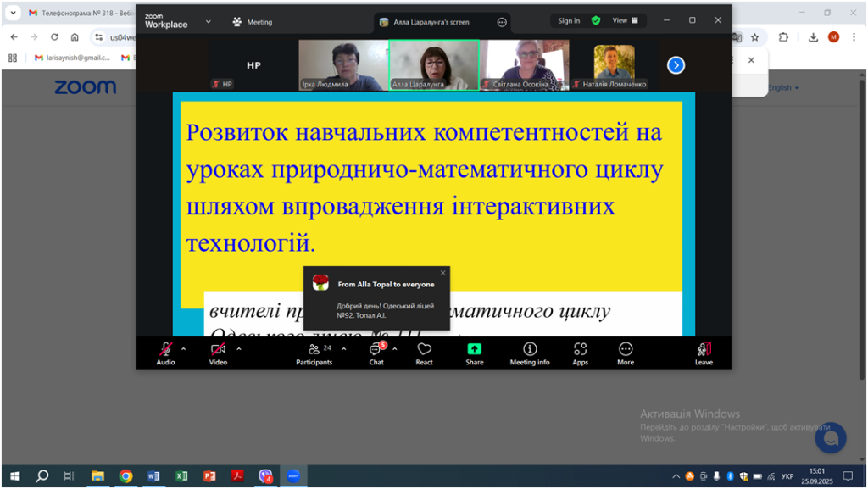
Task: Open larisaynish@gmail.c... bookmark
Action: (x=73, y=58)
